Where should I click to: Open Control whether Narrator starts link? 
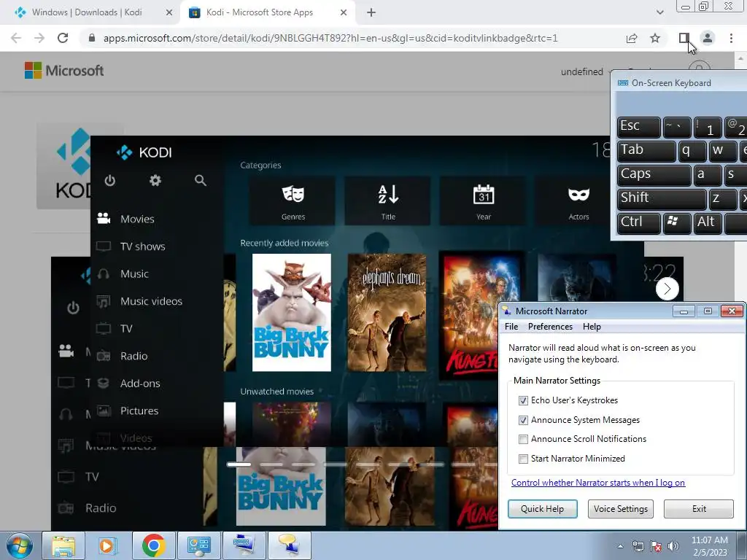pos(598,483)
